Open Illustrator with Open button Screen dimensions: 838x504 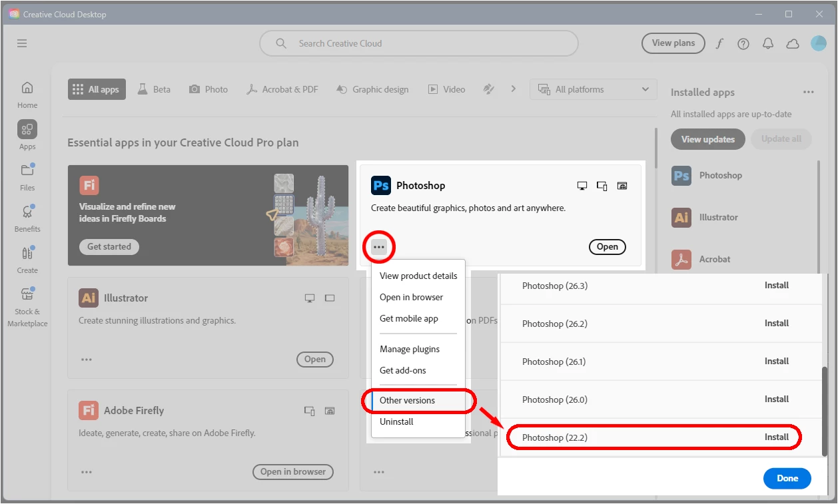[315, 360]
